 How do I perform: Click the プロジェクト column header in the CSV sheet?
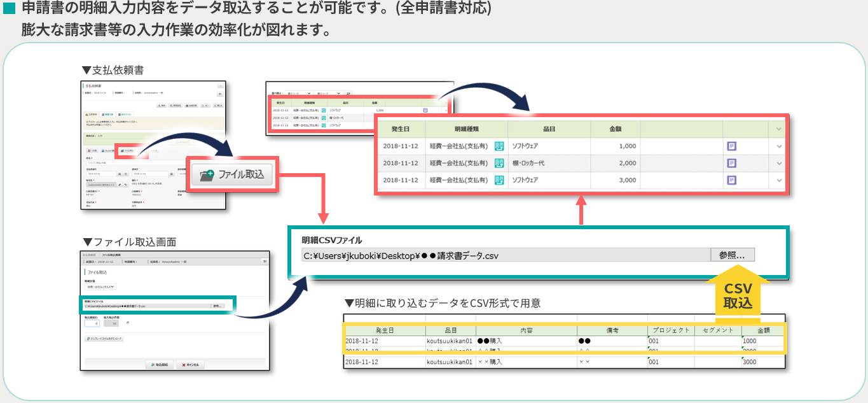tap(671, 330)
